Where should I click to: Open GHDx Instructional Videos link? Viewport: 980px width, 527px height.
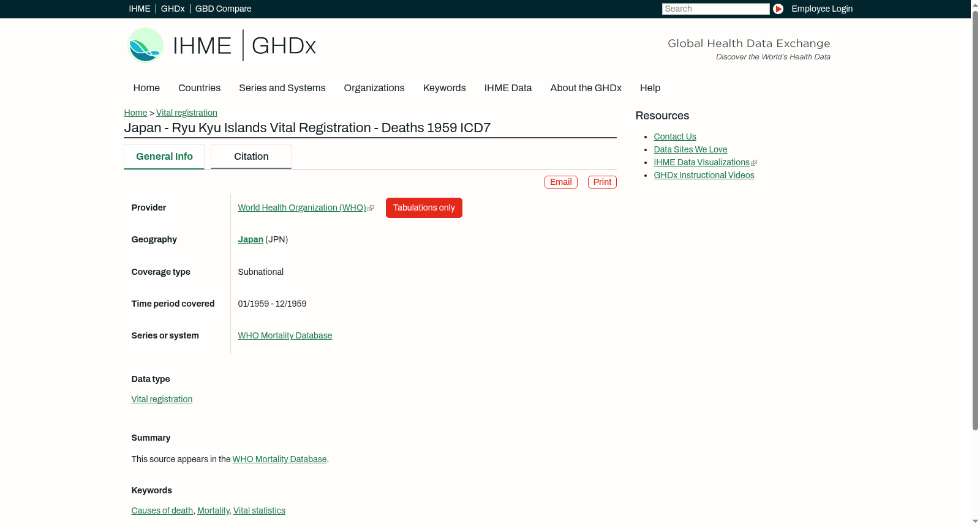[704, 175]
